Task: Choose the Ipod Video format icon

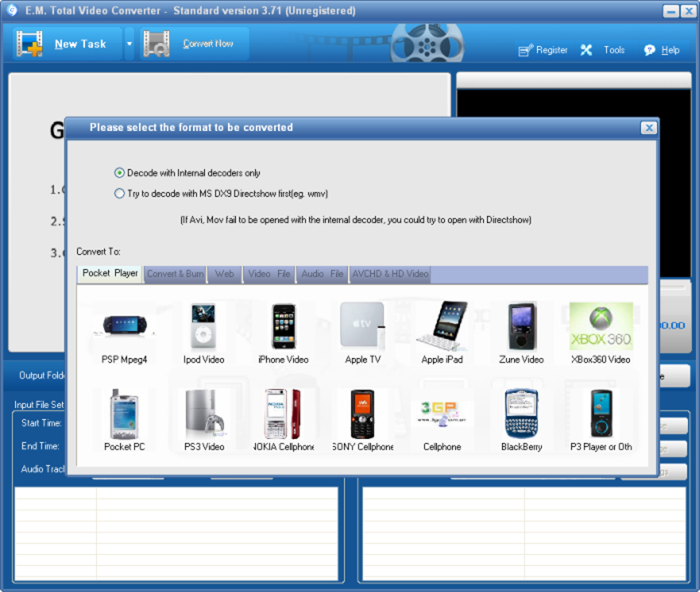Action: (x=204, y=326)
